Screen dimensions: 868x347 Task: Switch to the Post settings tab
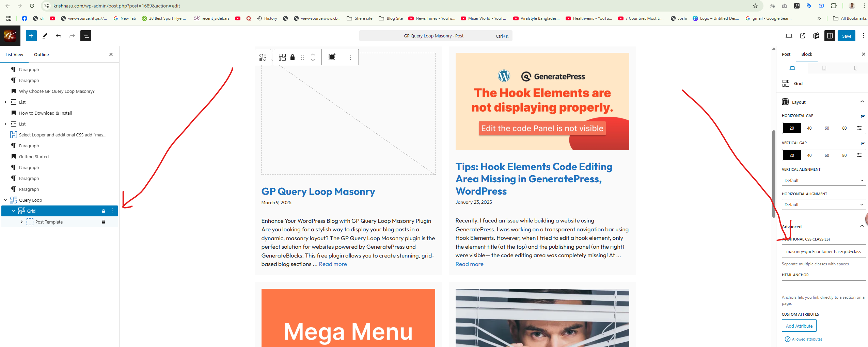786,54
